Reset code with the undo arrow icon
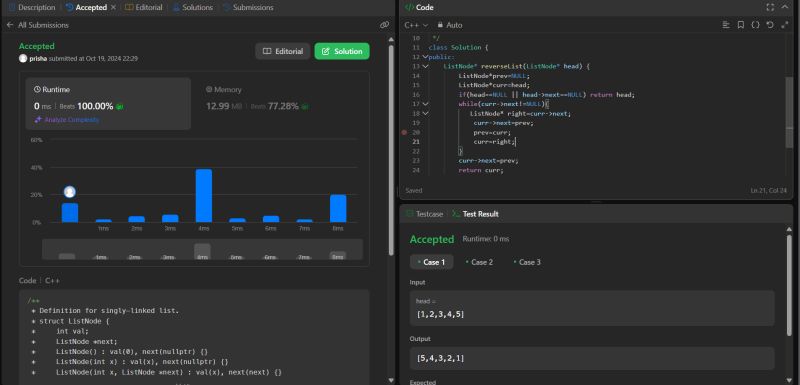800x385 pixels. point(770,24)
